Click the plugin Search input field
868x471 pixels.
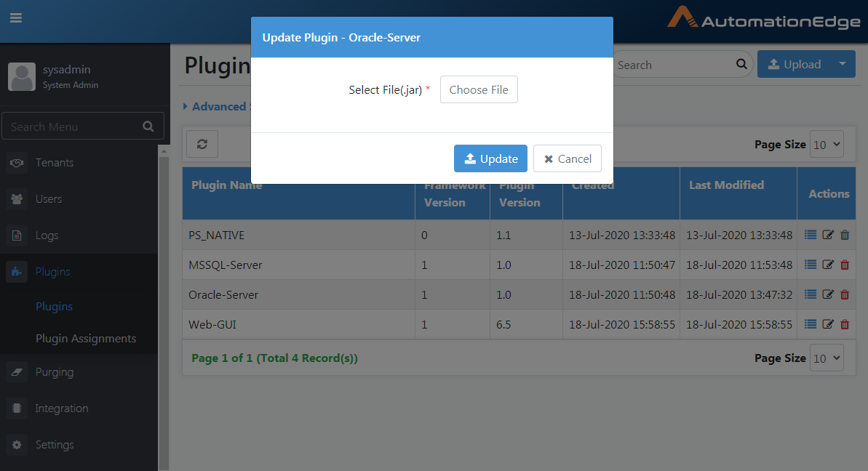point(682,64)
